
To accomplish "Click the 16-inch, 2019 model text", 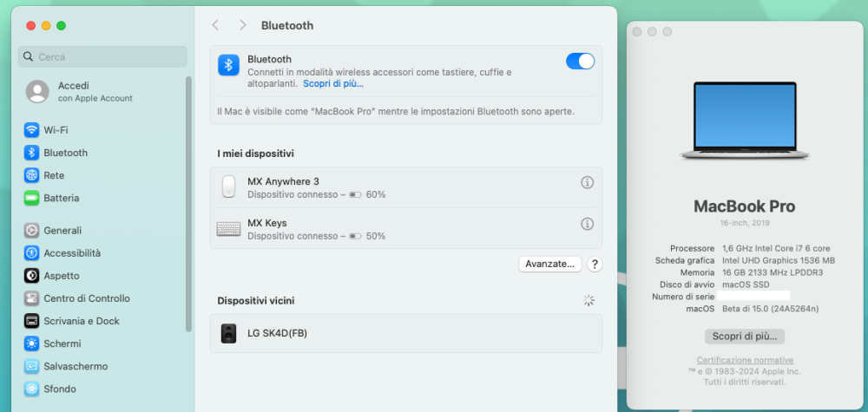I will (x=745, y=224).
